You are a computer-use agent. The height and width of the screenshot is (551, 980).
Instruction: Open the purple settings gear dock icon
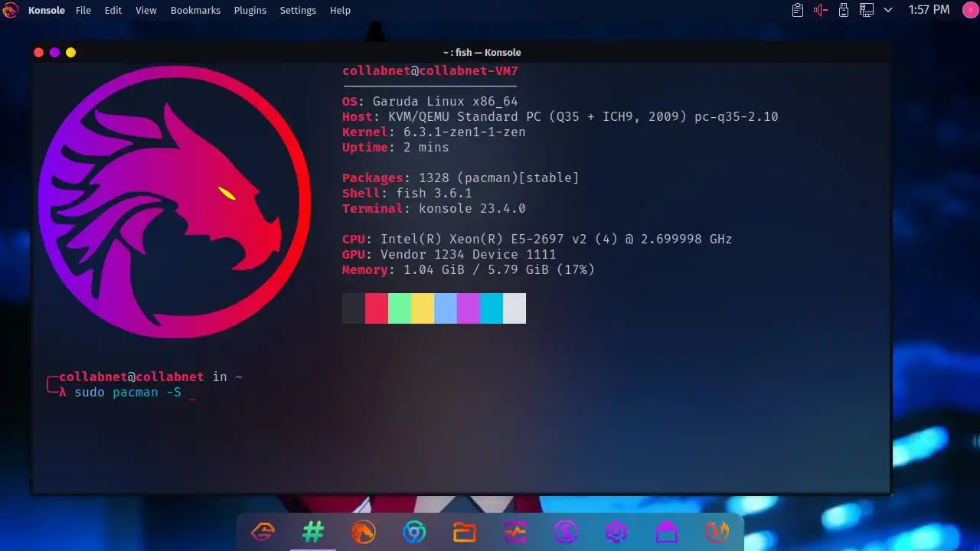[x=616, y=531]
